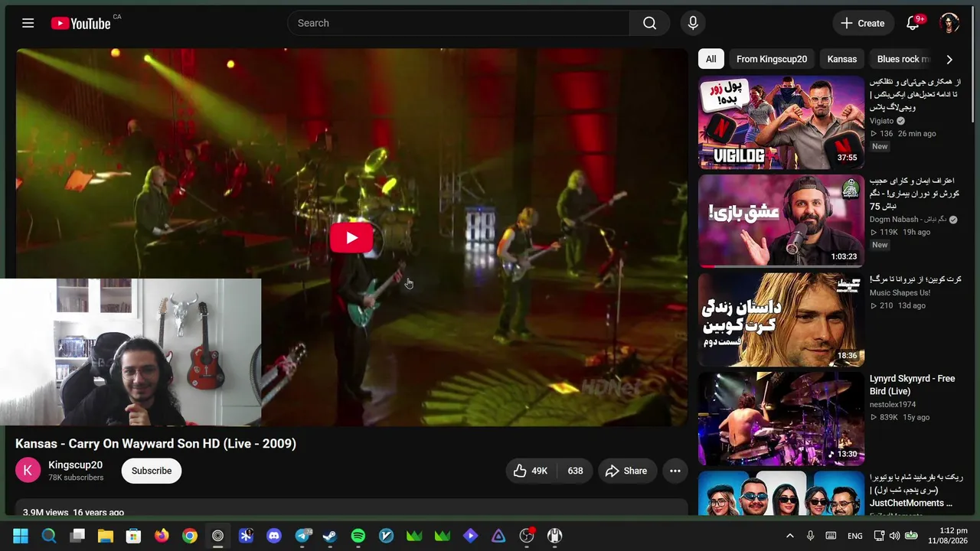
Task: Open the Vigiato channel video title
Action: pyautogui.click(x=914, y=95)
